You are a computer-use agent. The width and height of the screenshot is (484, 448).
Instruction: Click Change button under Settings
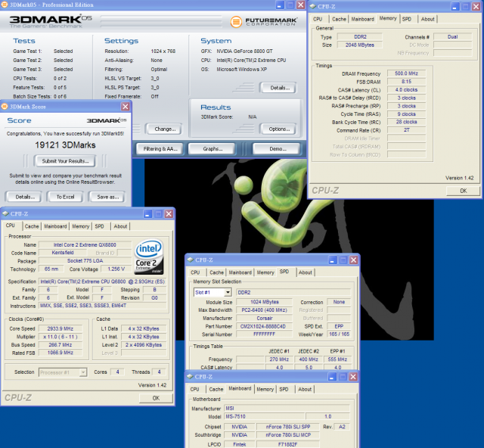click(165, 129)
